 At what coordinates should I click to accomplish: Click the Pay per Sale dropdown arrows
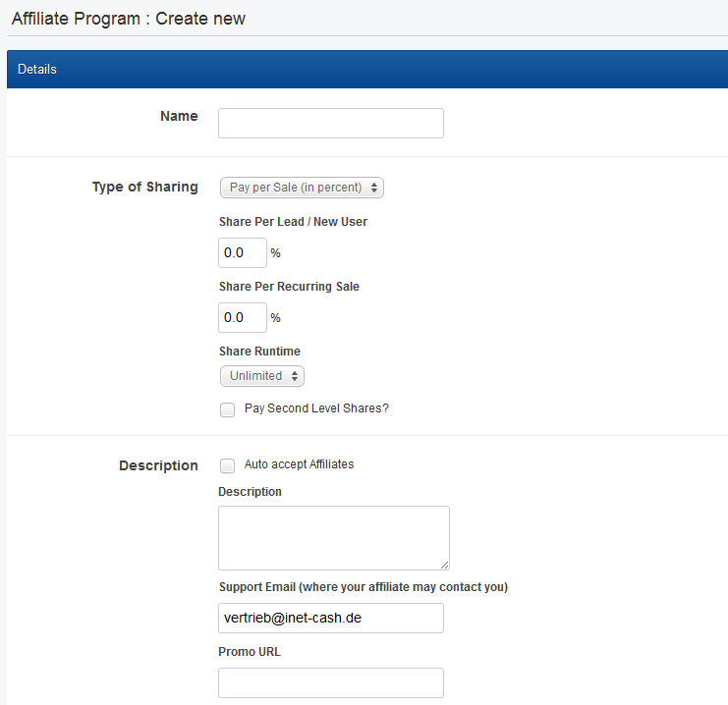coord(374,188)
